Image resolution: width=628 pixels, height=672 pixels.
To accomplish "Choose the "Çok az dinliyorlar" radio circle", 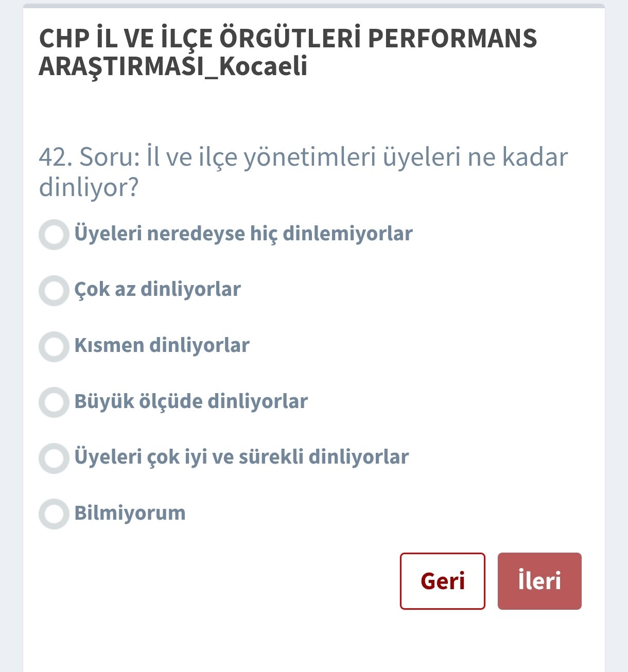I will pos(54,291).
